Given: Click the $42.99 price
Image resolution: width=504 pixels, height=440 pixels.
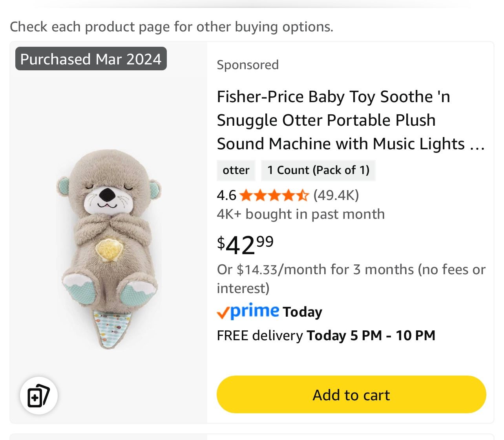Looking at the screenshot, I should [245, 245].
